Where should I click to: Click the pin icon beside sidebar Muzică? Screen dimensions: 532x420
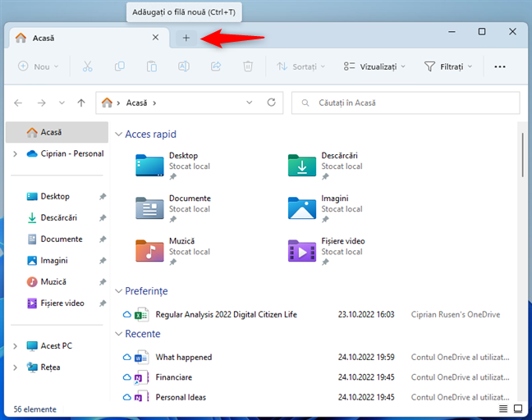[x=103, y=281]
